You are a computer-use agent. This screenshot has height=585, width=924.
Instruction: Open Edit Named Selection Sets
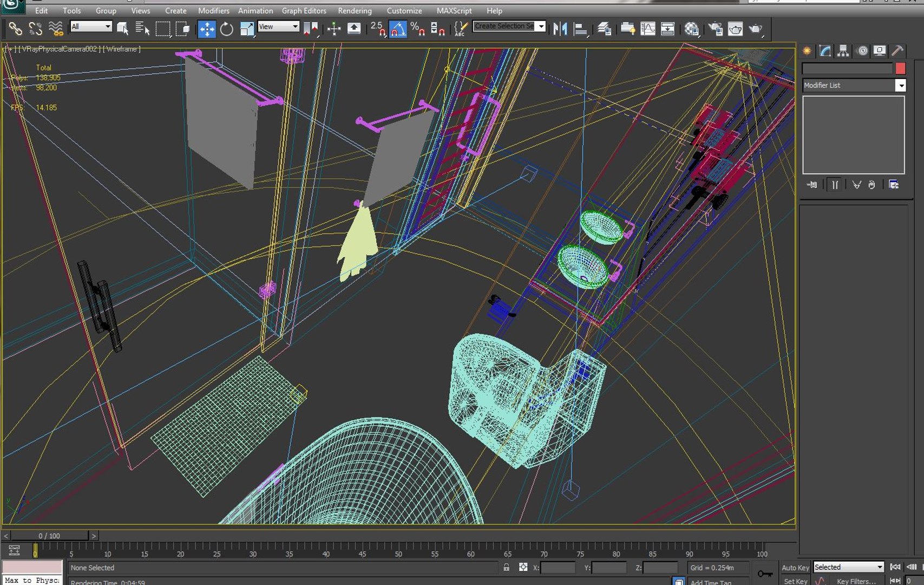[x=461, y=29]
